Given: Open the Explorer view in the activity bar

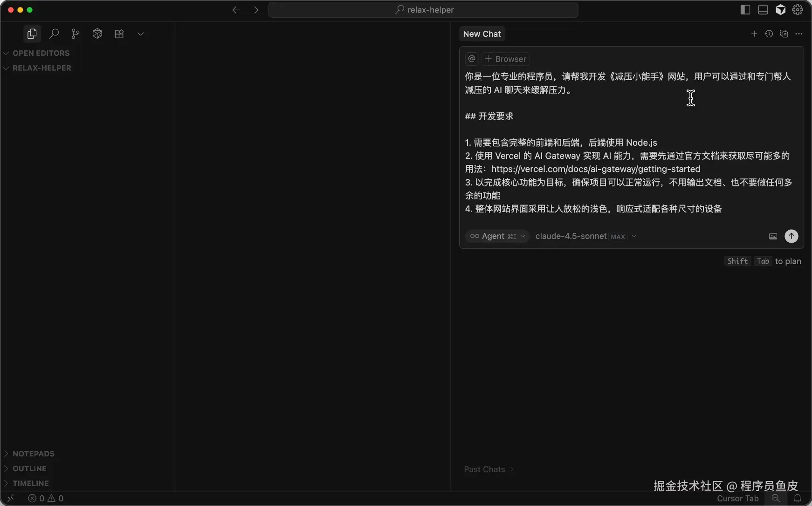Looking at the screenshot, I should 32,34.
